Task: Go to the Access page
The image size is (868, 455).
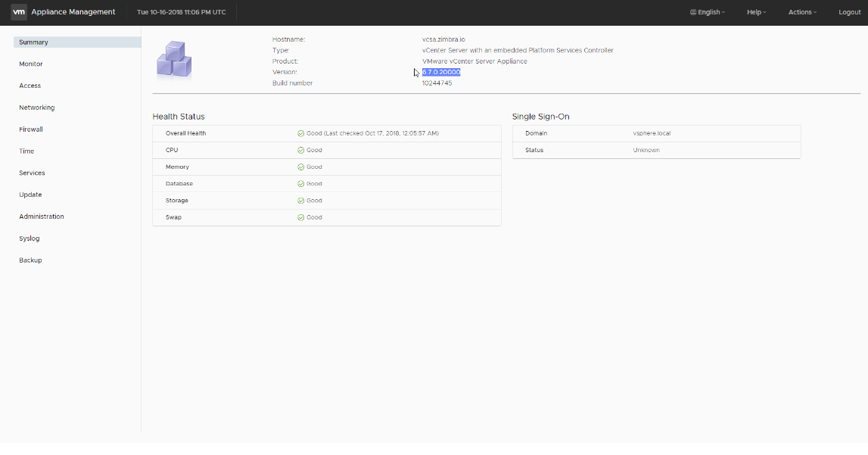Action: click(30, 86)
